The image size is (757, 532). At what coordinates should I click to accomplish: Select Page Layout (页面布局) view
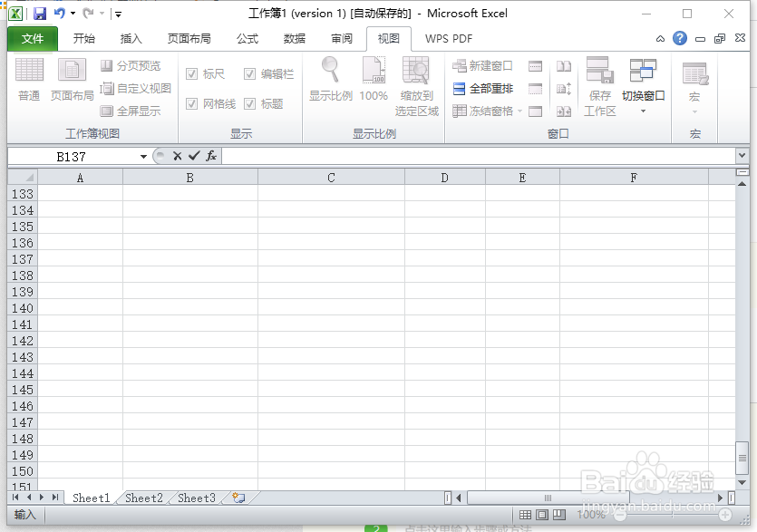(x=72, y=86)
